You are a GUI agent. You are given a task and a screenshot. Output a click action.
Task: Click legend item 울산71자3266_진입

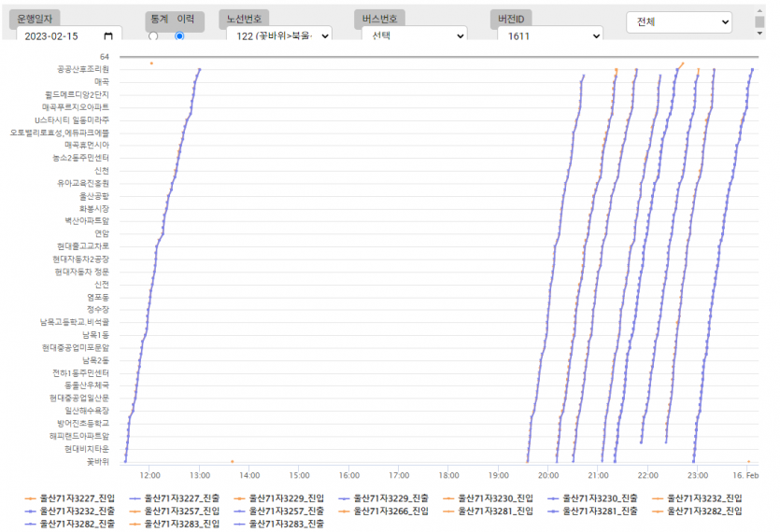click(385, 511)
